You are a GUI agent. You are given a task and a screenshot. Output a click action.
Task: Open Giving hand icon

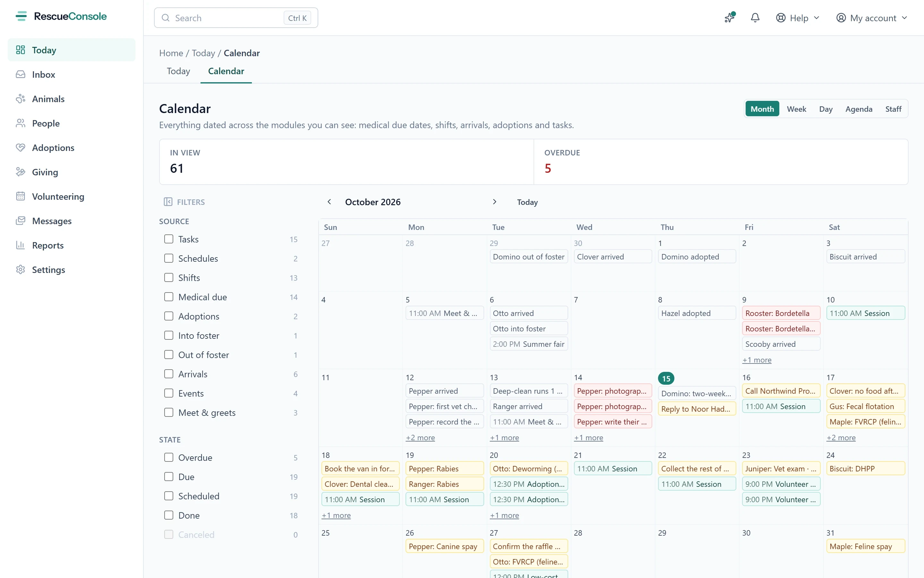point(20,172)
